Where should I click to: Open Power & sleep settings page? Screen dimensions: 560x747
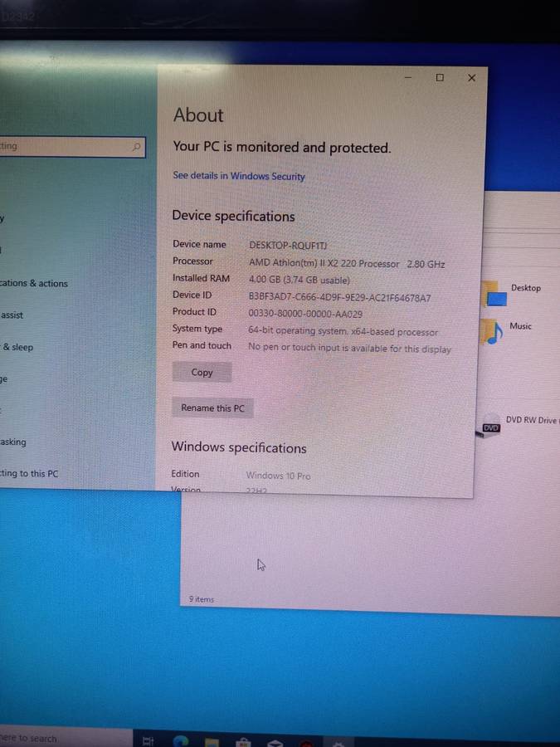(17, 347)
